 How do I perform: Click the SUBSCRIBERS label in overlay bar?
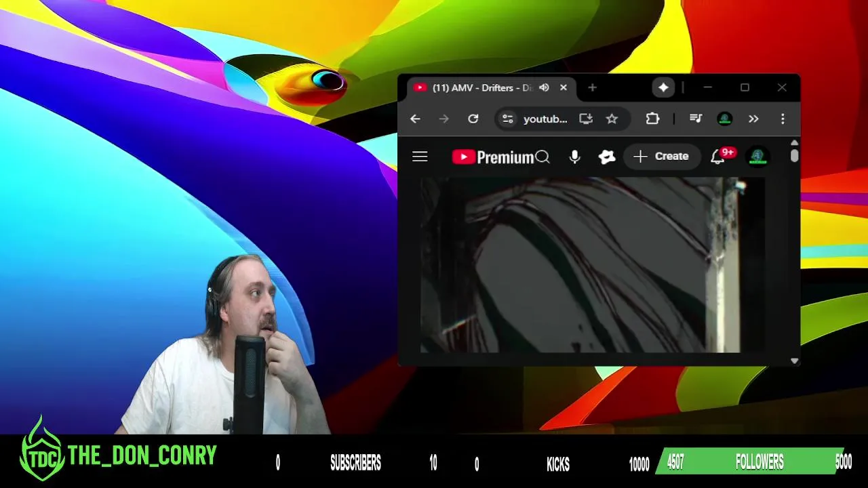coord(355,463)
